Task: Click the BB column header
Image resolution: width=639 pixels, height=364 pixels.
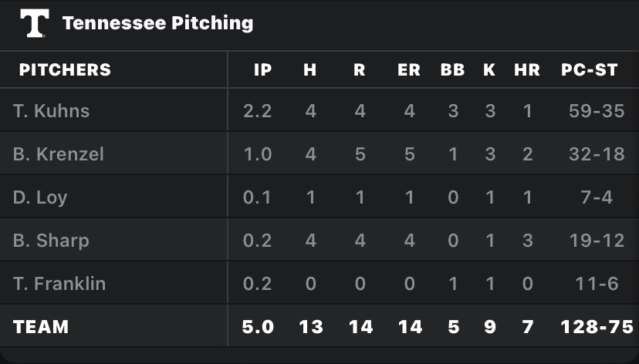Action: click(x=453, y=69)
